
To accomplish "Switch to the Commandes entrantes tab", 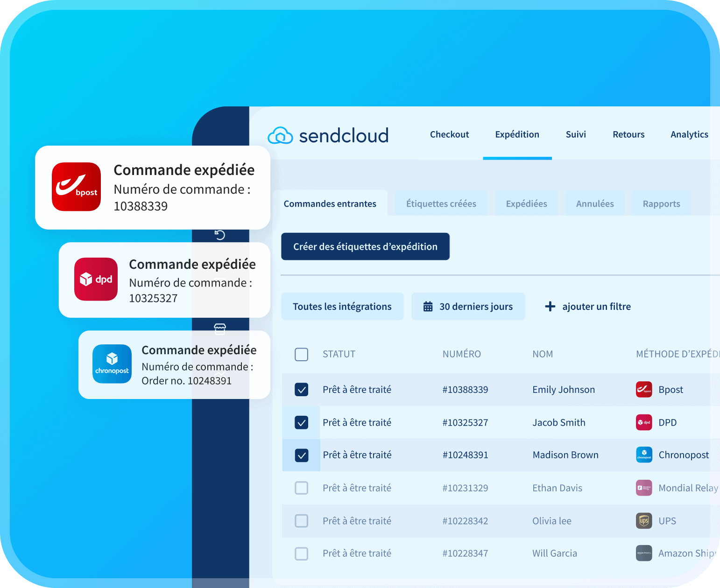I will 330,203.
